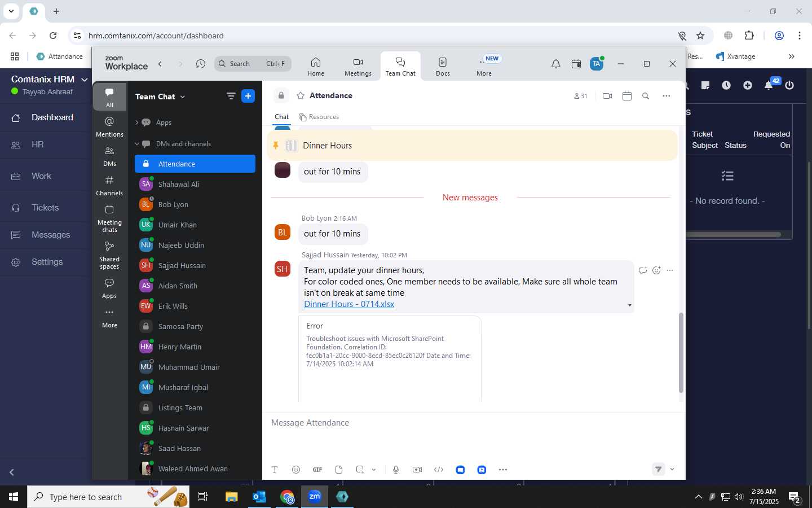Open the TA profile avatar in Zoom
This screenshot has width=812, height=508.
[x=597, y=64]
